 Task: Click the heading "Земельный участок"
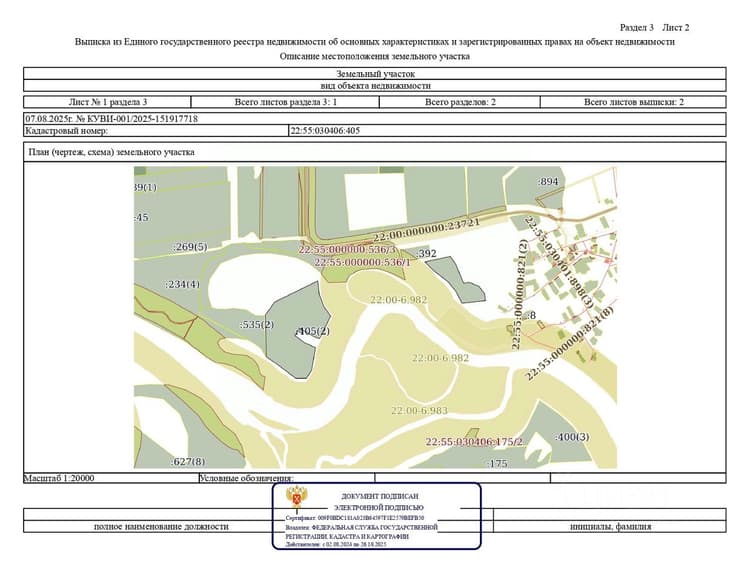375,74
